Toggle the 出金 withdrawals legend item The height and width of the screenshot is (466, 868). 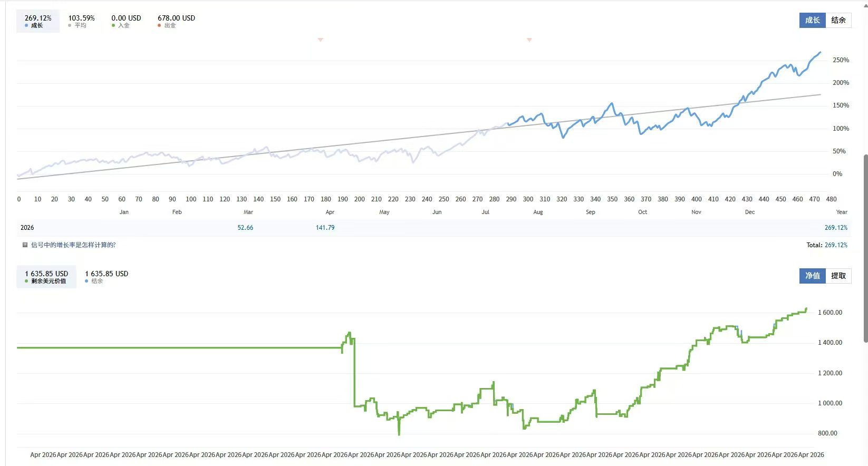(x=176, y=21)
